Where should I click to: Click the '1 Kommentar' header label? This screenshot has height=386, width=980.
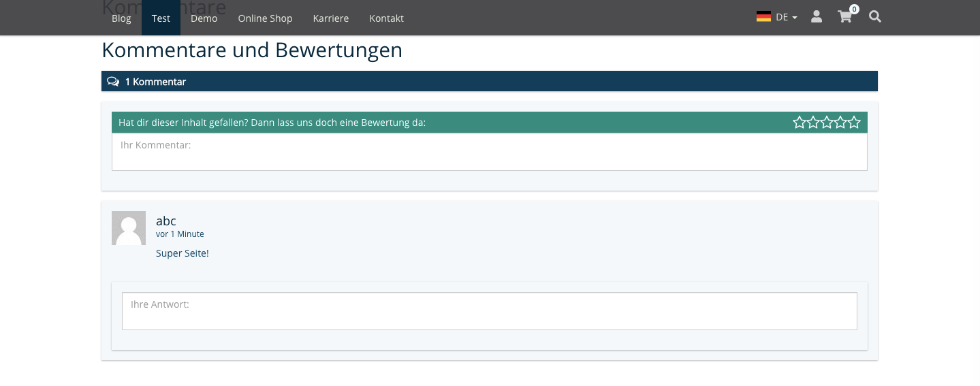click(155, 82)
